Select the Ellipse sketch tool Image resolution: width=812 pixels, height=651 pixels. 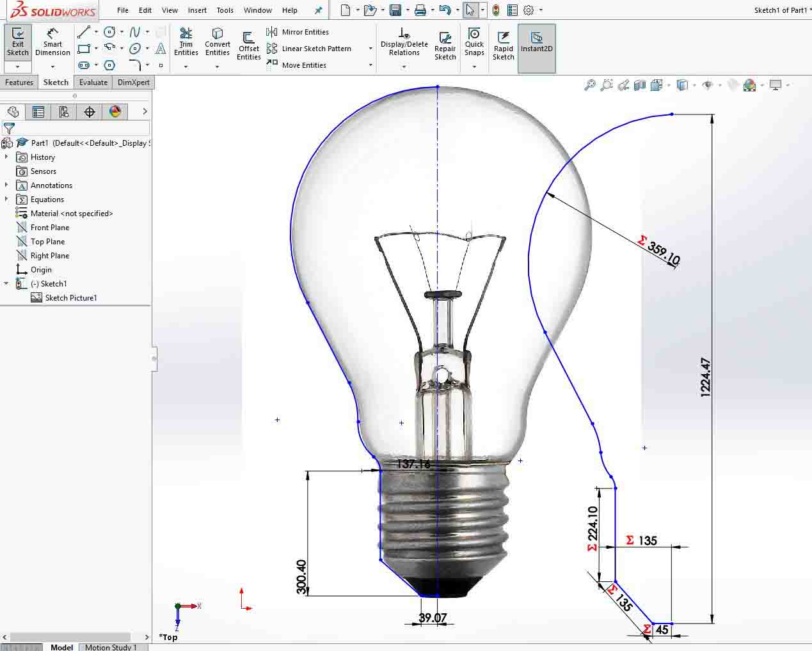pos(135,49)
